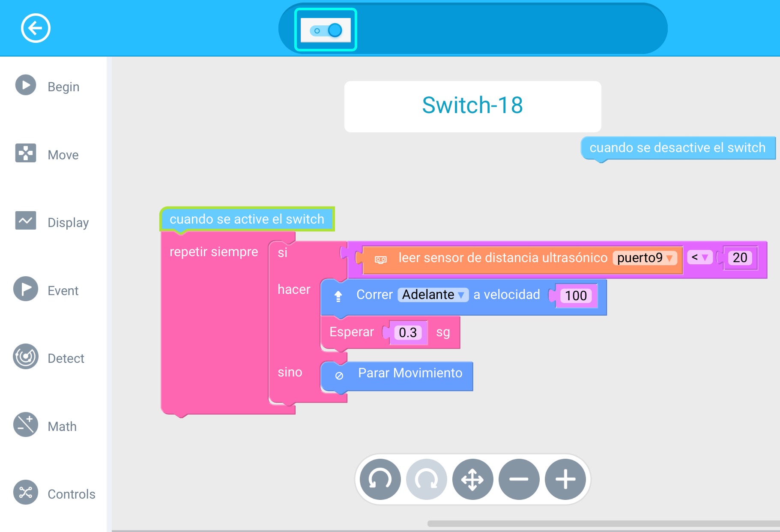
Task: Click the undo button
Action: point(380,479)
